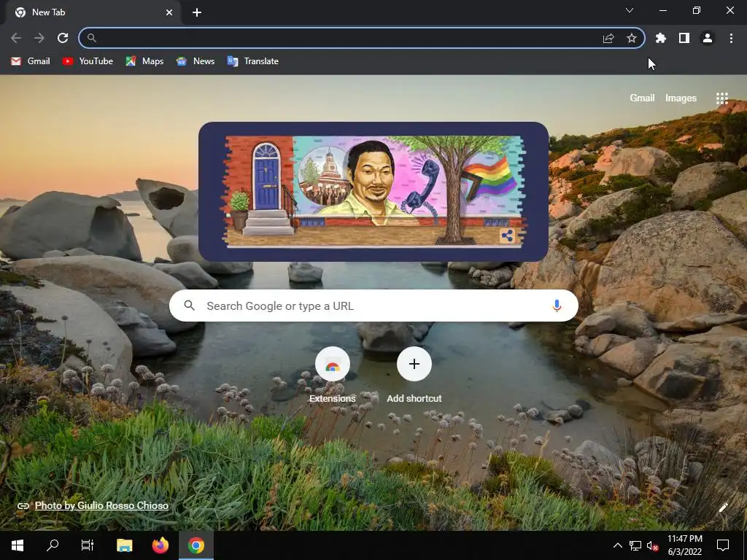Customize this page with pencil icon

[x=723, y=507]
